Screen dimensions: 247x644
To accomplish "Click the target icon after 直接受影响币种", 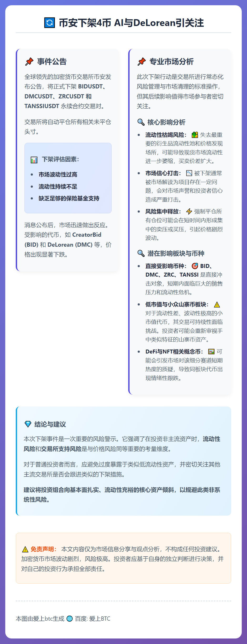I will (x=195, y=266).
